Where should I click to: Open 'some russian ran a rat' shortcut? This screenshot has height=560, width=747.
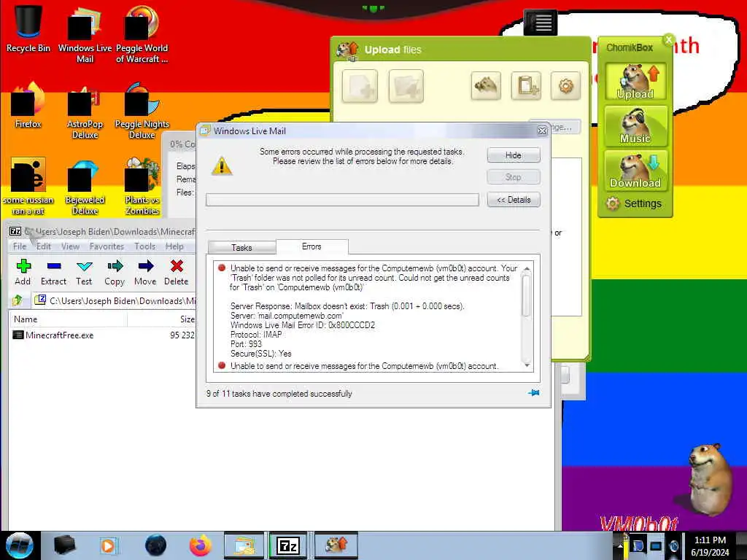click(28, 187)
